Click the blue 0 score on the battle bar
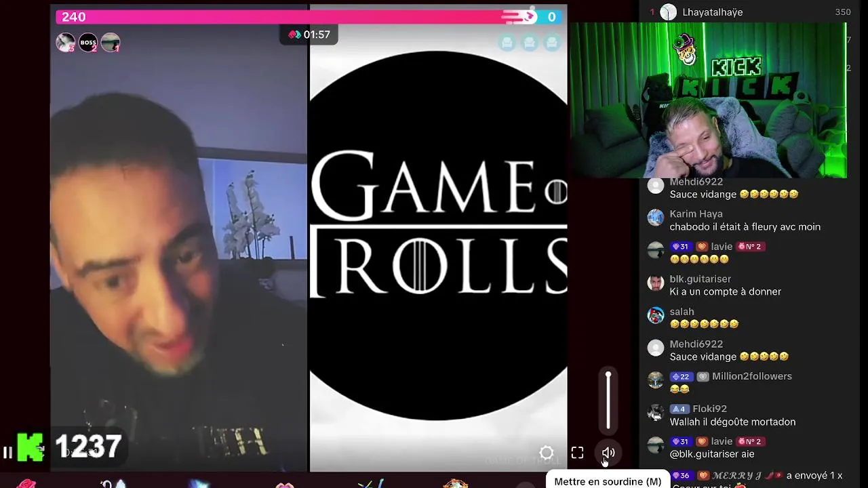 (551, 17)
